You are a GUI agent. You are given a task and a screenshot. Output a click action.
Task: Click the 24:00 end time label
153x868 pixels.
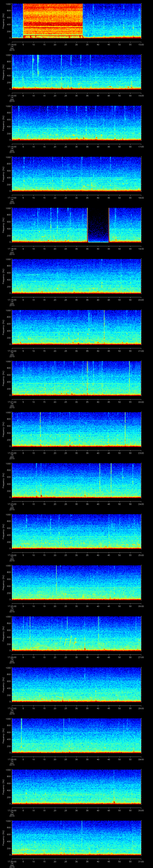pyautogui.click(x=141, y=504)
